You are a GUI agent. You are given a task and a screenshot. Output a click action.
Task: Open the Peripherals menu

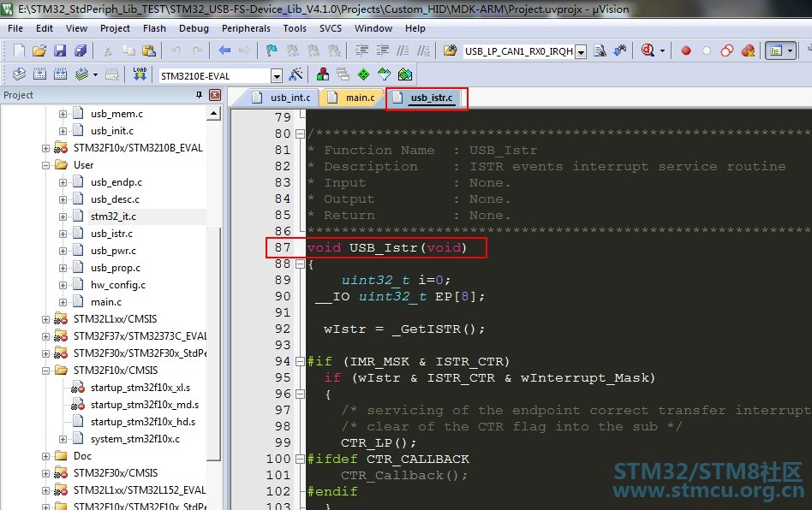click(246, 28)
